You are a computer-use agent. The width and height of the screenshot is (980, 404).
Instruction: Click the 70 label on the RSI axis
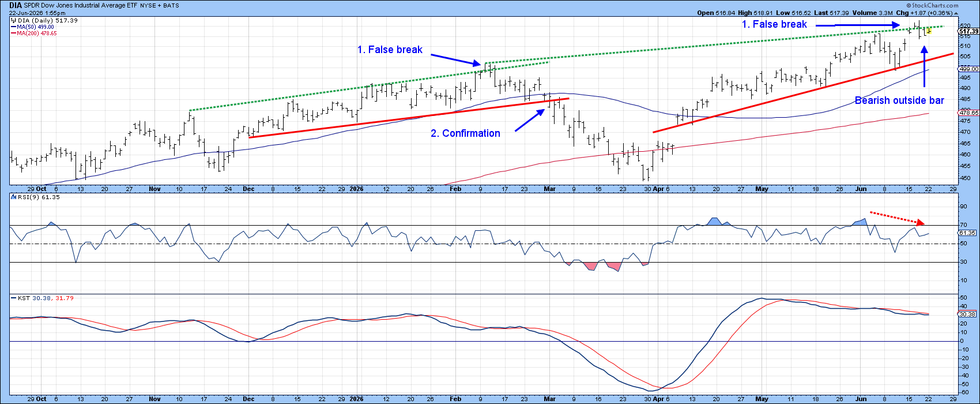point(963,225)
